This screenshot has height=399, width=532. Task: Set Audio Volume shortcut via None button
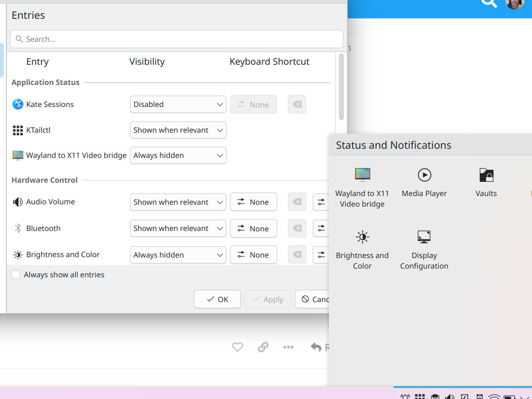tap(253, 202)
